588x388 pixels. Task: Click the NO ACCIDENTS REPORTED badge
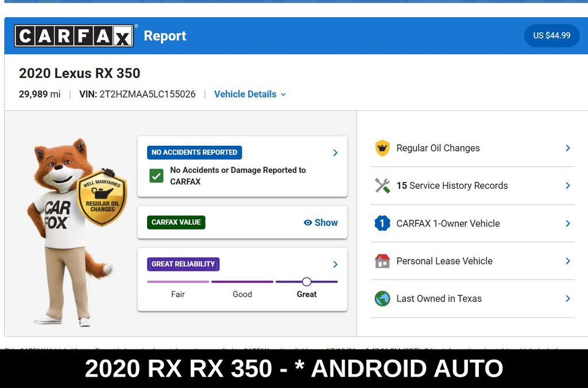pyautogui.click(x=194, y=153)
